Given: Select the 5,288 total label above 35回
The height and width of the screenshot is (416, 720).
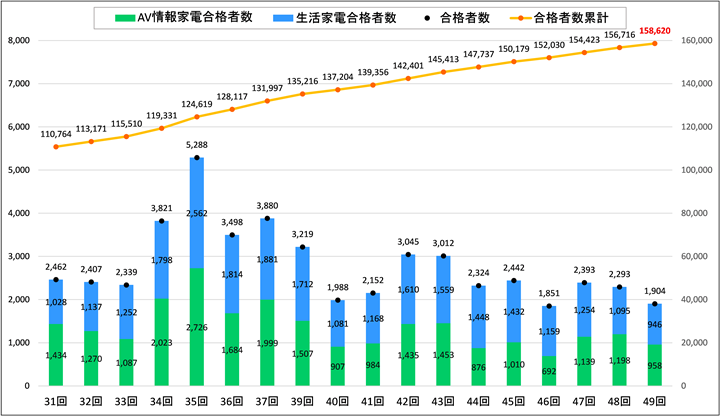Looking at the screenshot, I should 197,145.
